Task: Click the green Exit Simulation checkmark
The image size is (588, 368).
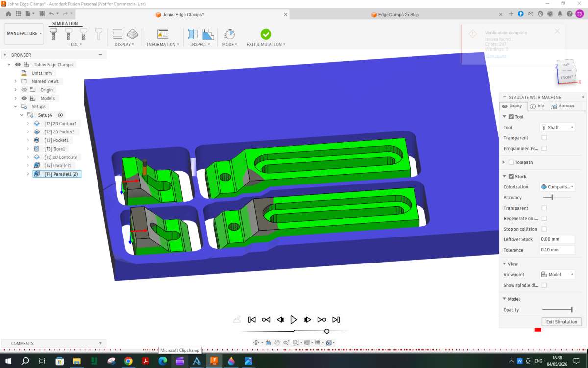Action: [x=266, y=34]
